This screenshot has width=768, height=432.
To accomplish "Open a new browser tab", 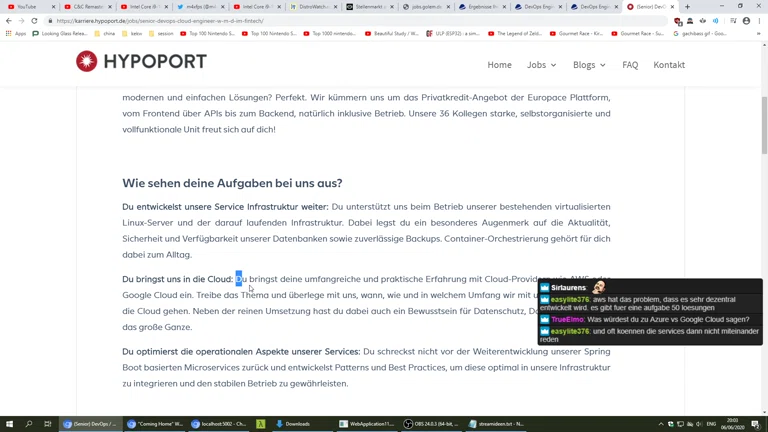I will pyautogui.click(x=687, y=7).
